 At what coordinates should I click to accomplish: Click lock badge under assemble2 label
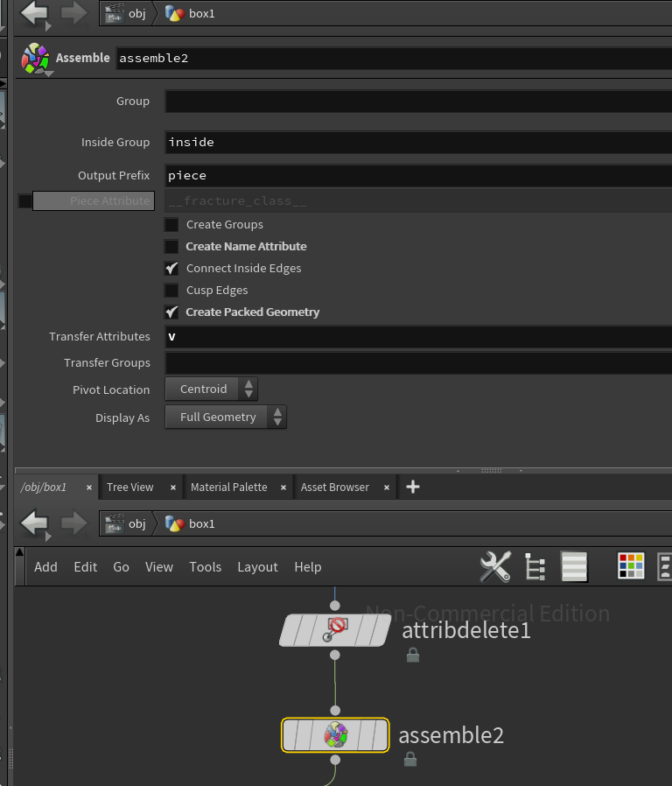click(x=410, y=759)
